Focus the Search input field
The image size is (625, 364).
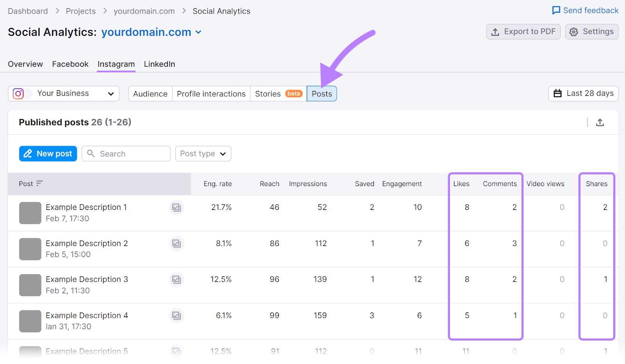[126, 154]
